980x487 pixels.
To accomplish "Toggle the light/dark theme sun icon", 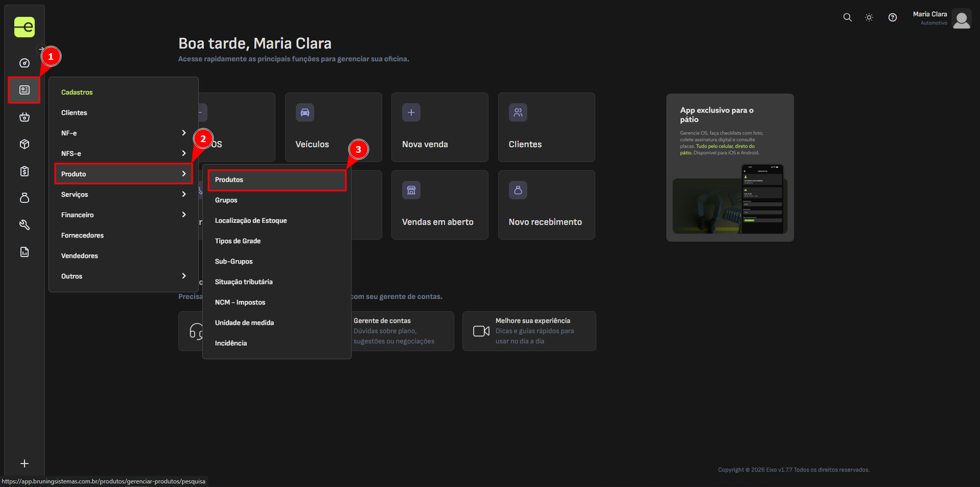I will [869, 17].
